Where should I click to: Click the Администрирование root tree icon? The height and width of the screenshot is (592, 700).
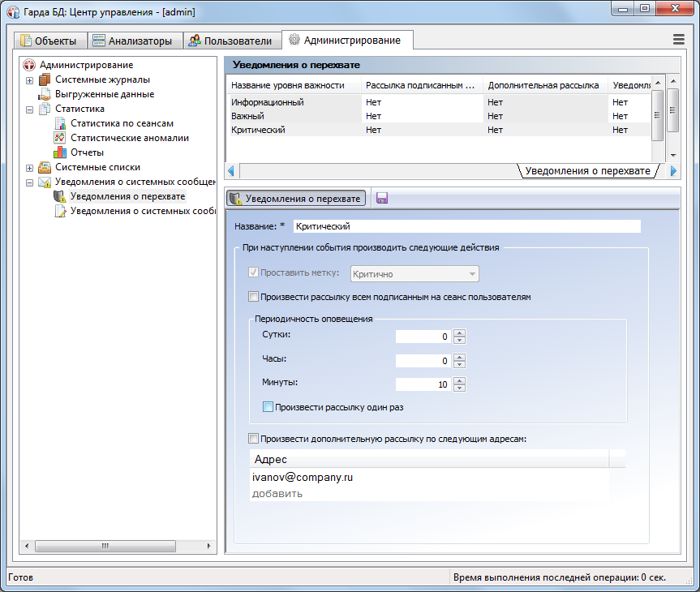tap(29, 65)
